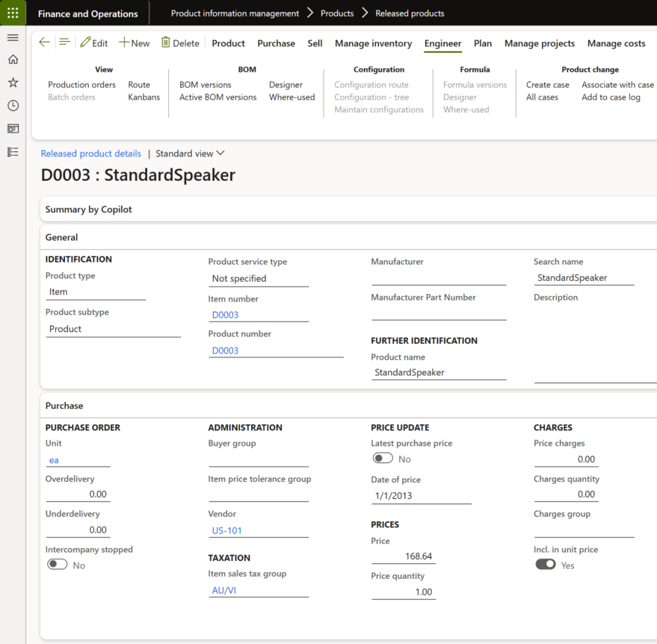The image size is (657, 644).
Task: Open the Manage inventory tab
Action: [373, 43]
